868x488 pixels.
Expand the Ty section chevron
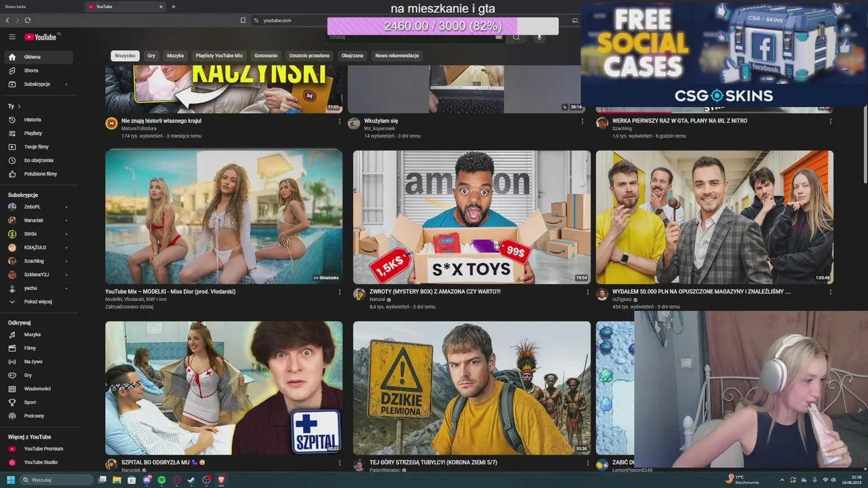(x=19, y=106)
